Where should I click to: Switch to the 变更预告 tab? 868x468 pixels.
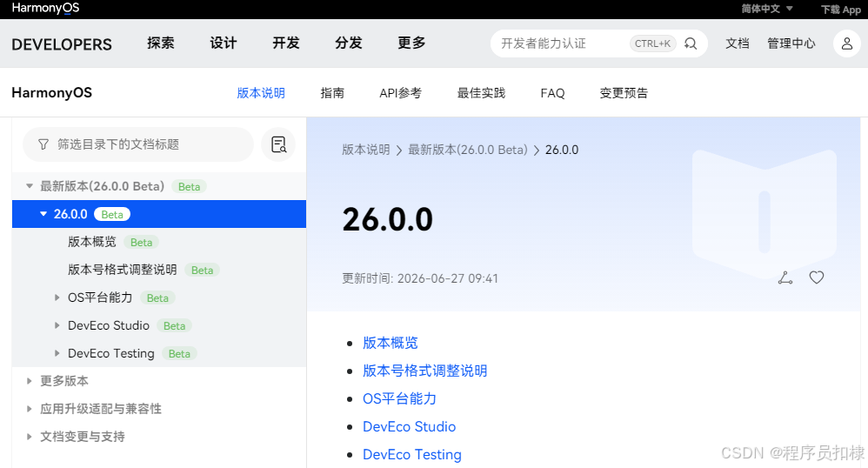(624, 93)
